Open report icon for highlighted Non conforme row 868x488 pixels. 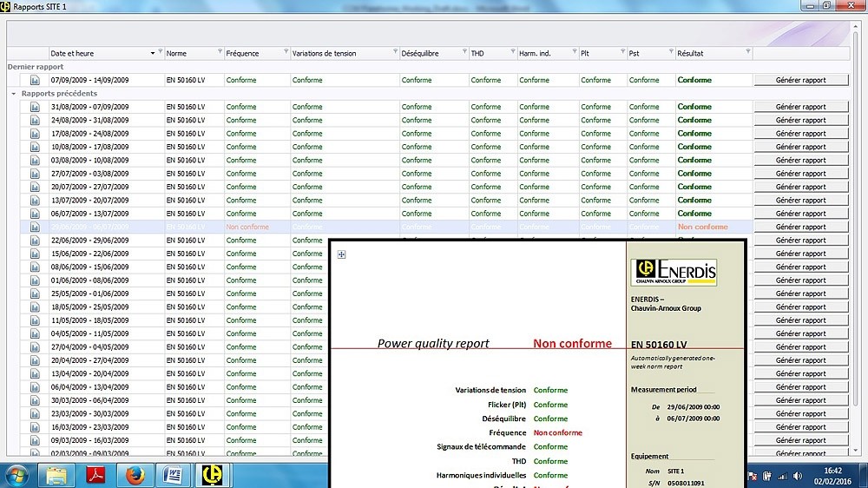[35, 228]
